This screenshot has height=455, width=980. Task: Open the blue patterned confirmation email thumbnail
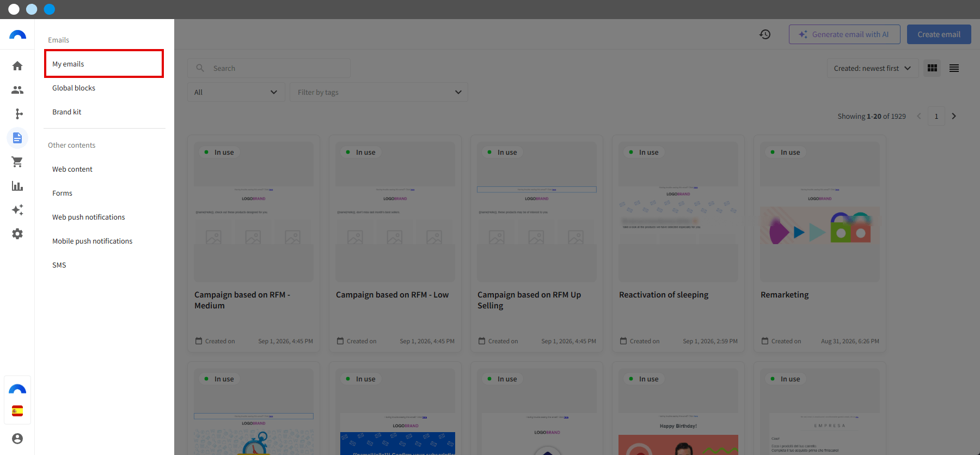[395, 412]
